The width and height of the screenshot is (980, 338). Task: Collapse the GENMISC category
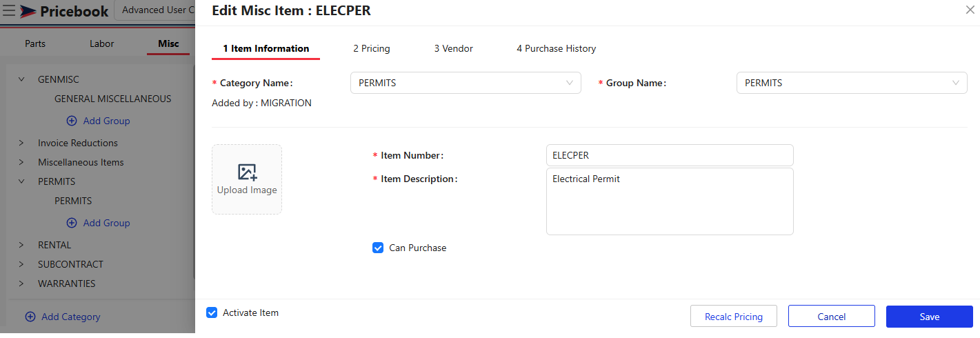(x=21, y=79)
